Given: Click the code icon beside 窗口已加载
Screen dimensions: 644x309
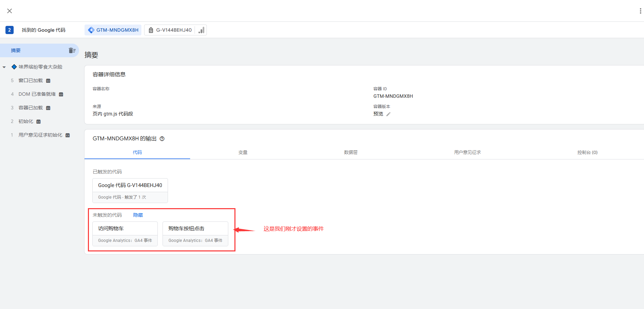Looking at the screenshot, I should click(48, 81).
